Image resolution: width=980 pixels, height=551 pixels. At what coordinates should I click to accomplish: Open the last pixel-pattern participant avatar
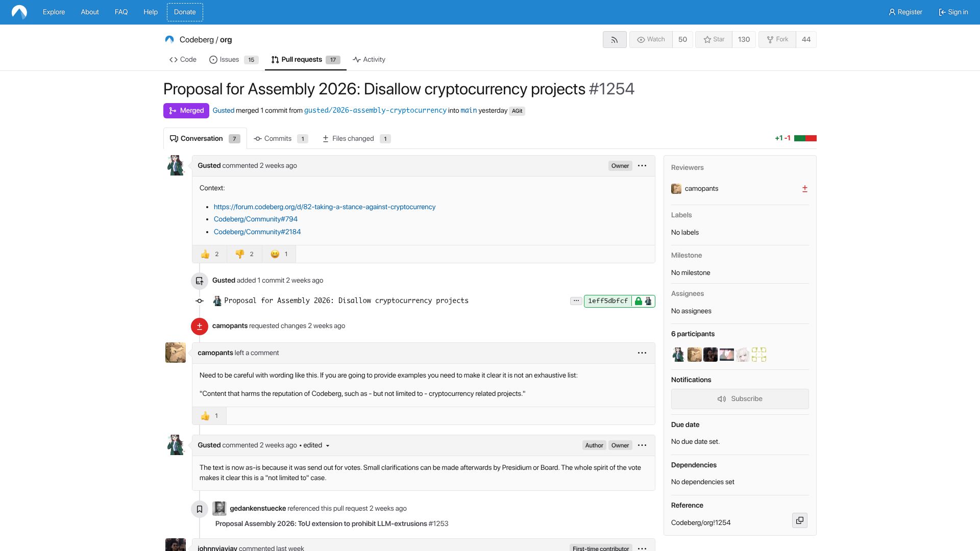(x=759, y=355)
